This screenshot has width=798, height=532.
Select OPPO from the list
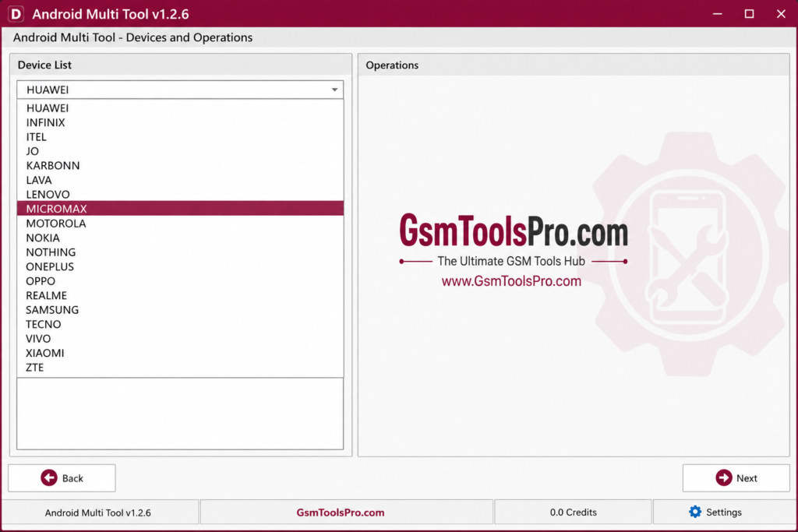click(180, 280)
